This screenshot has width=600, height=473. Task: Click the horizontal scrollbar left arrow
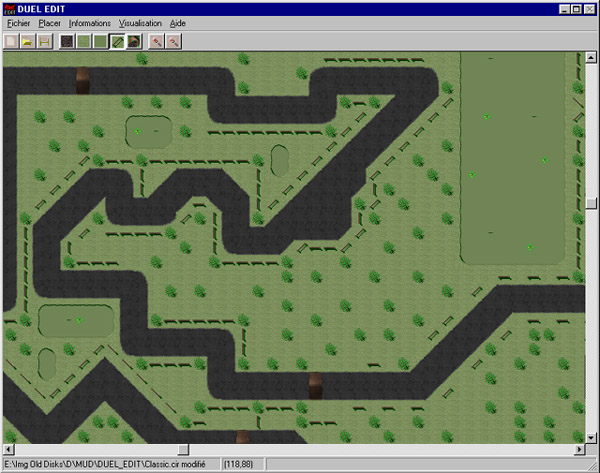click(9, 449)
